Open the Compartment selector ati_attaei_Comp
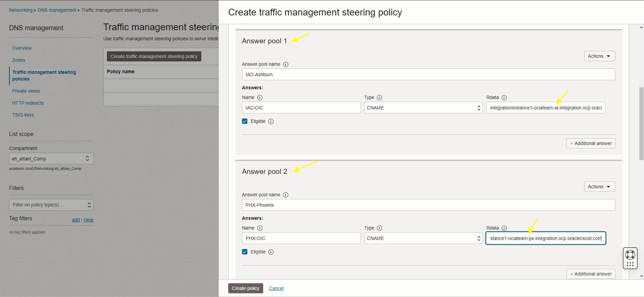Viewport: 644px width, 297px height. coord(51,159)
